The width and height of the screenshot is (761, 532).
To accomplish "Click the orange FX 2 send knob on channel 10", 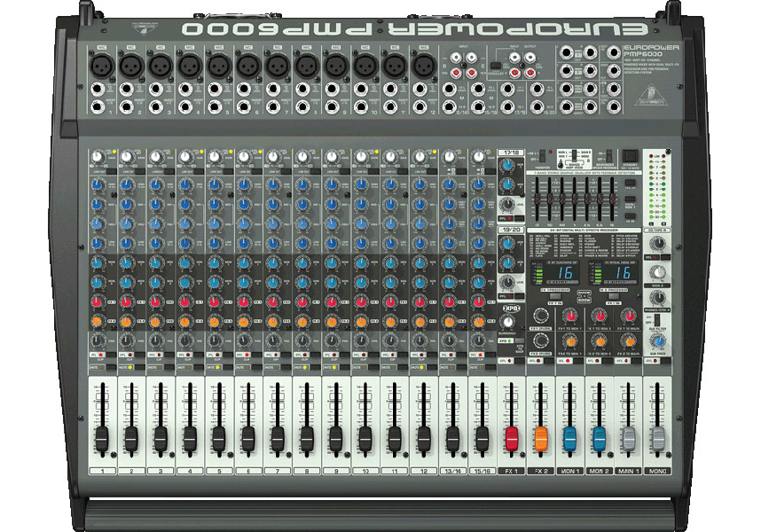I will [x=361, y=322].
